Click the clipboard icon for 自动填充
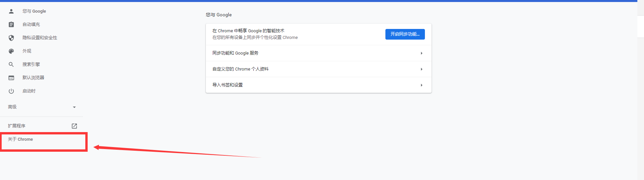This screenshot has height=180, width=644. point(11,25)
